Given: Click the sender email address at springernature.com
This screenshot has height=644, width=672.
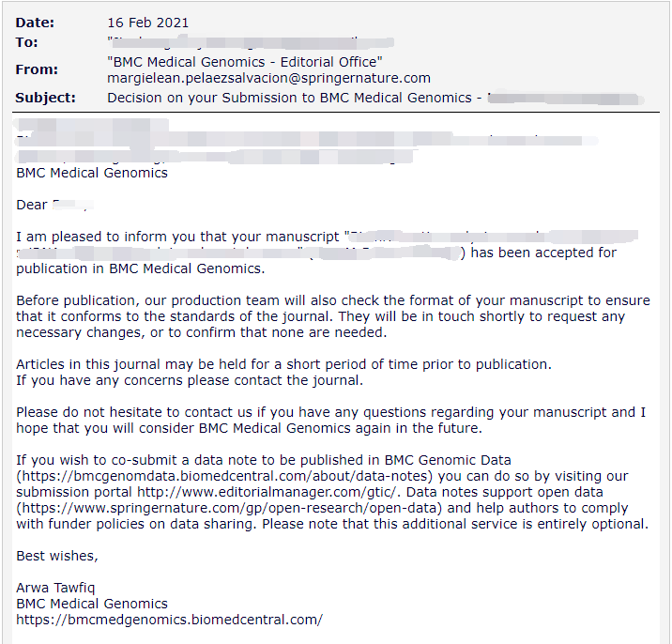Looking at the screenshot, I should tap(268, 78).
